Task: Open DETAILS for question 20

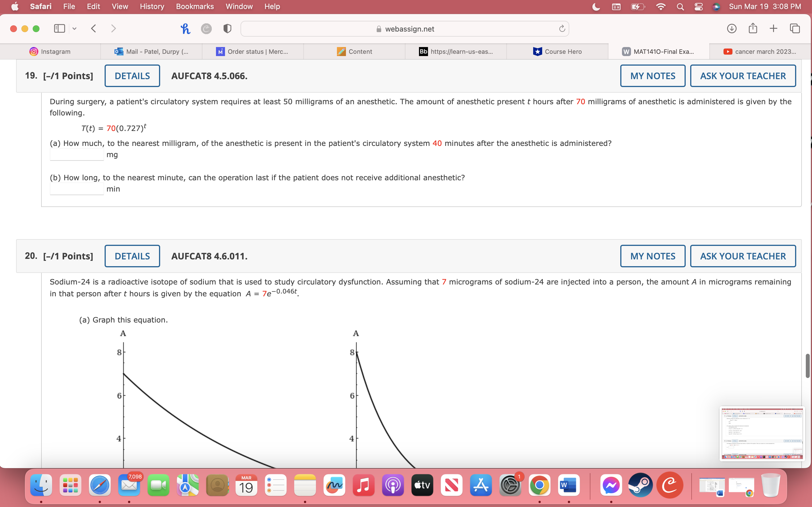Action: click(x=132, y=256)
